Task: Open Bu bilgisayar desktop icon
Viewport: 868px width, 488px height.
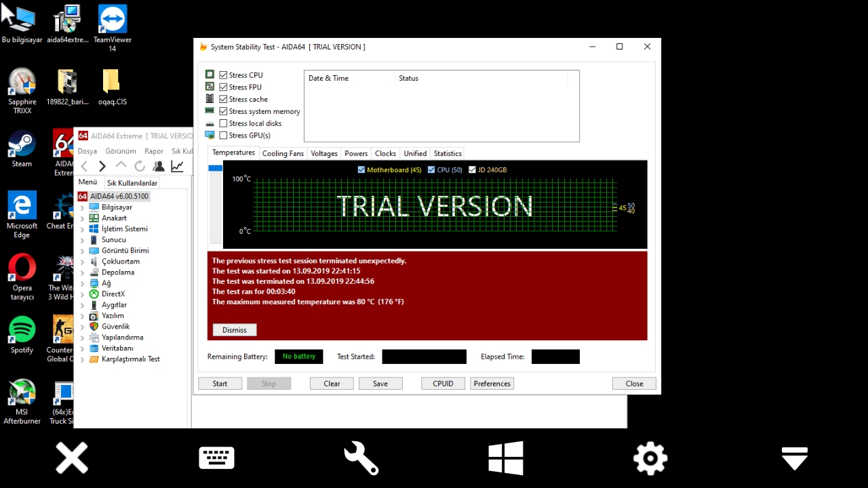Action: click(x=22, y=26)
